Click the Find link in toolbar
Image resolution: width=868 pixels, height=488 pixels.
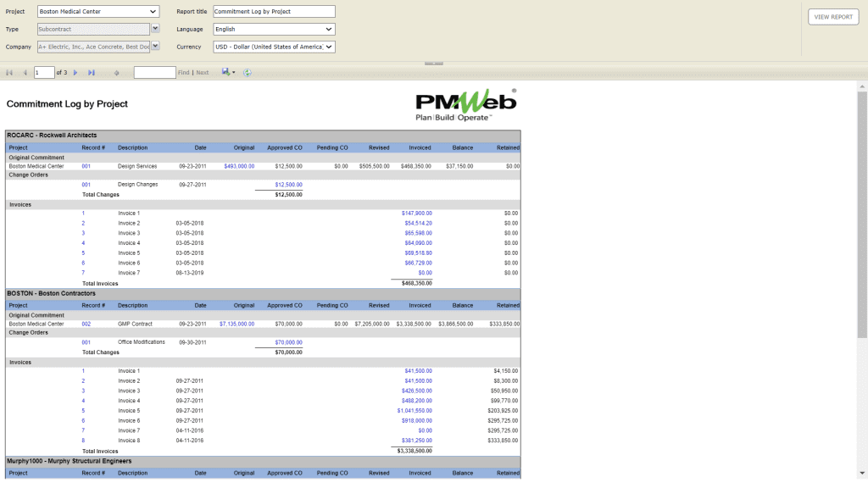pos(184,73)
